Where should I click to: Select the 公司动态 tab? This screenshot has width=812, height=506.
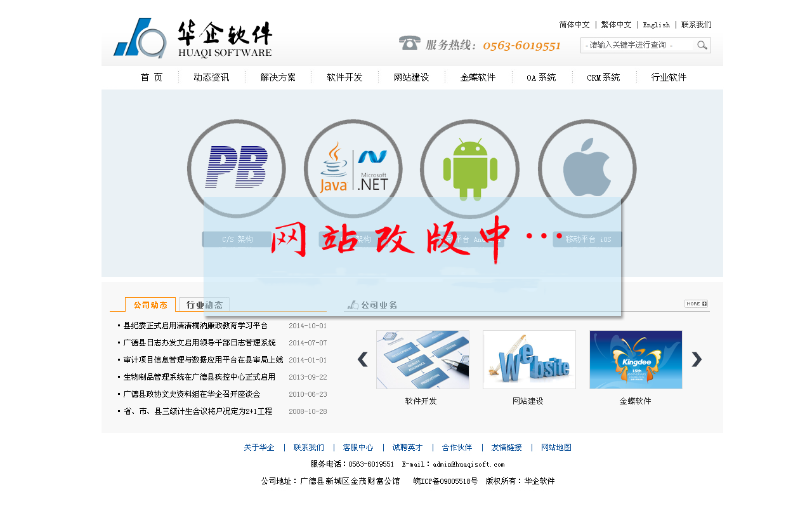click(x=150, y=305)
